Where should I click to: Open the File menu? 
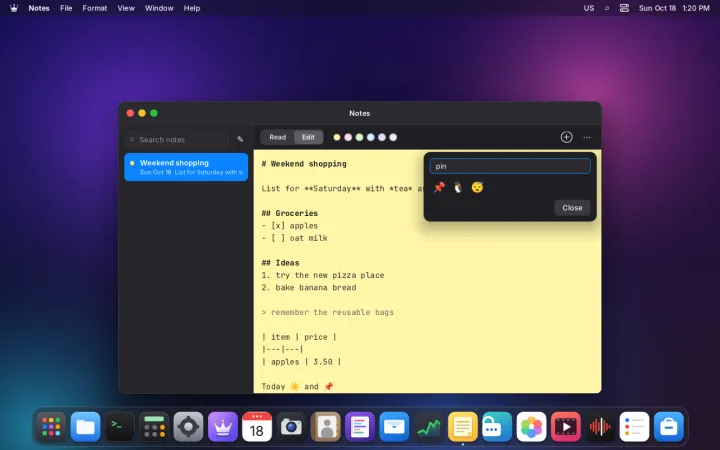[66, 8]
